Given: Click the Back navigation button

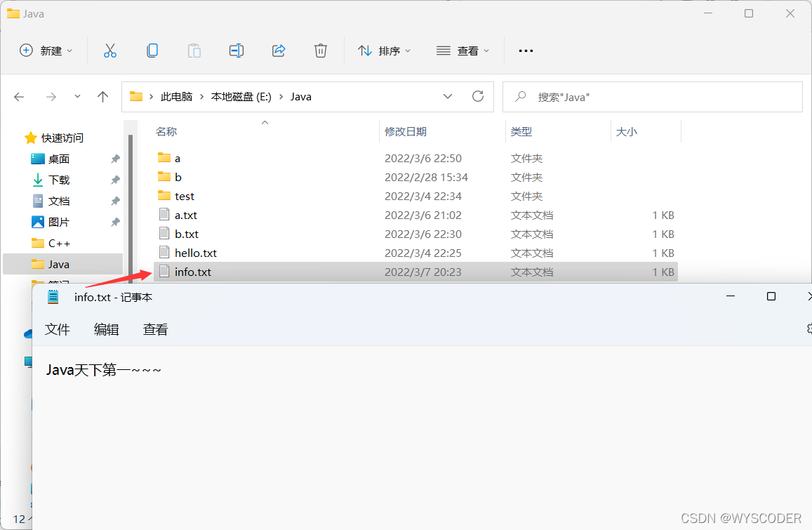Looking at the screenshot, I should coord(19,96).
